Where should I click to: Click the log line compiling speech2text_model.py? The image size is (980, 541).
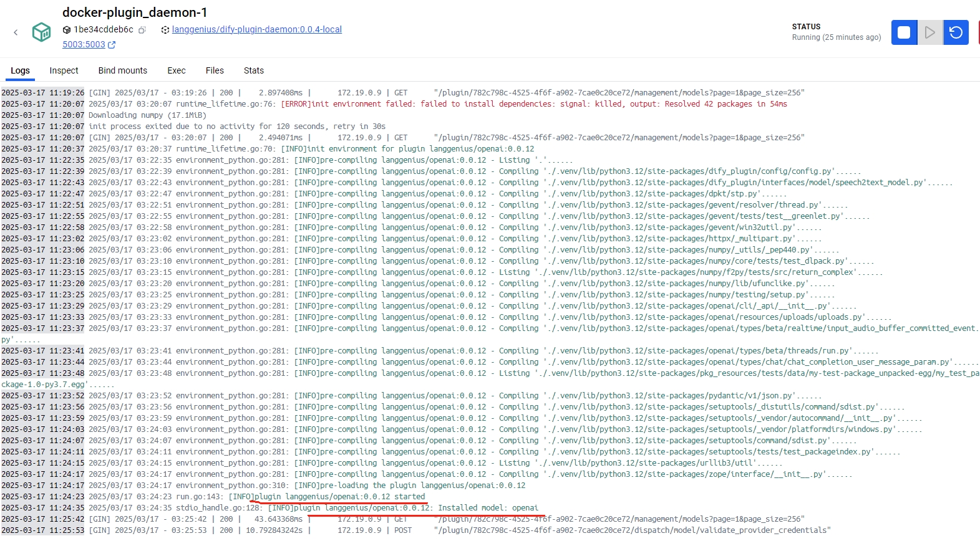[x=477, y=183]
